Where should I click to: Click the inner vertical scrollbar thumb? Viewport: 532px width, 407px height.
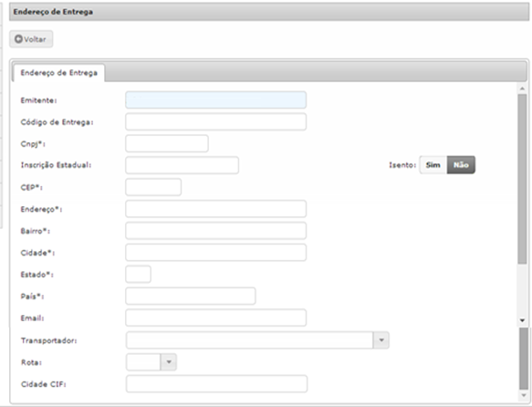point(522,179)
